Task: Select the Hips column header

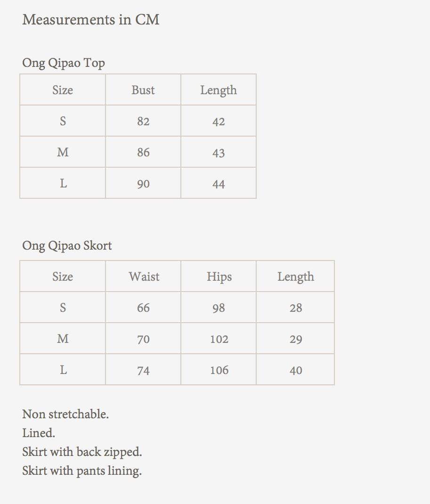Action: [x=219, y=276]
